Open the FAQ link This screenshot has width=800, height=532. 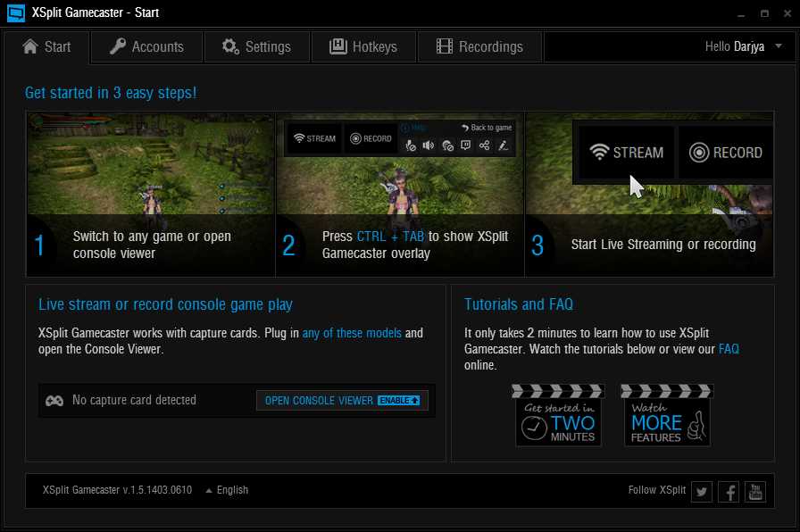729,349
